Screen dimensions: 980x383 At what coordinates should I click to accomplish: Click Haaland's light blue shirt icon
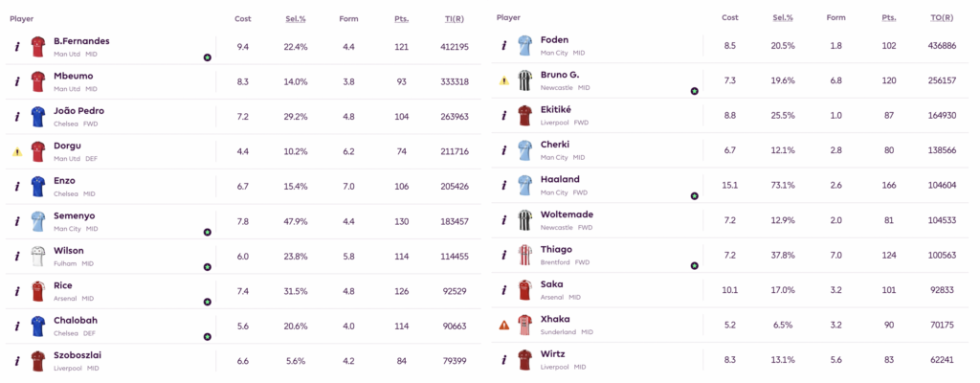point(524,185)
